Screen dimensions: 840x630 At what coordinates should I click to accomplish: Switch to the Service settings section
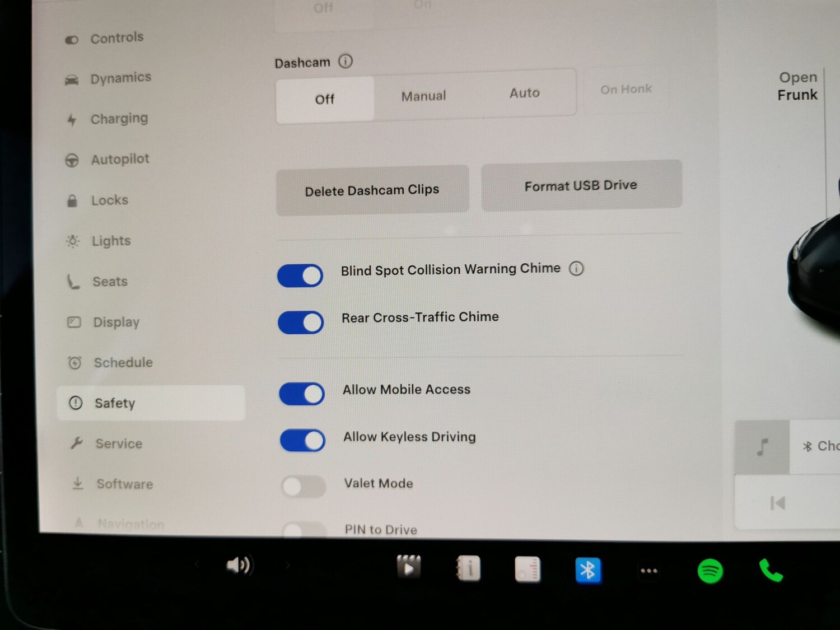click(118, 444)
